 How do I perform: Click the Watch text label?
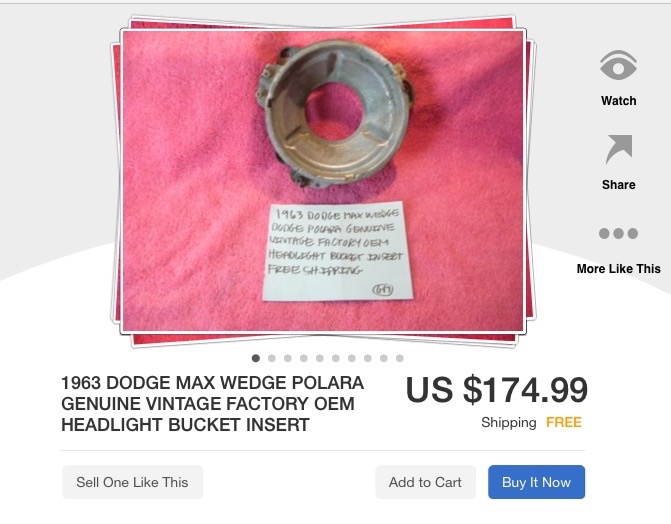pos(618,101)
